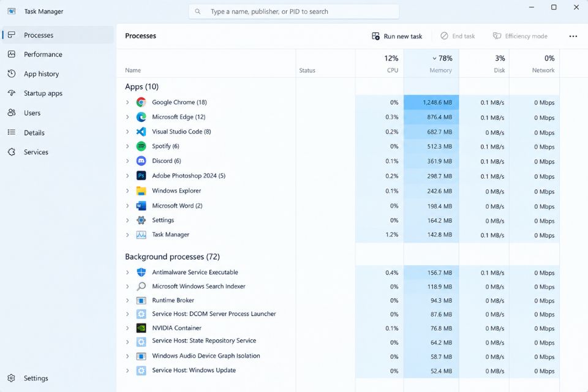Click the Visual Studio Code icon
Viewport: 588px width, 392px height.
coord(141,132)
